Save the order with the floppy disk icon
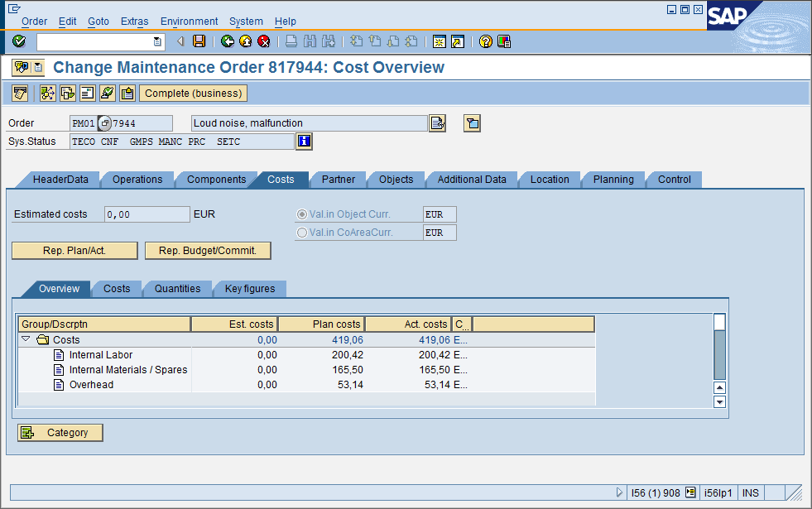Viewport: 812px width, 509px height. click(x=199, y=41)
